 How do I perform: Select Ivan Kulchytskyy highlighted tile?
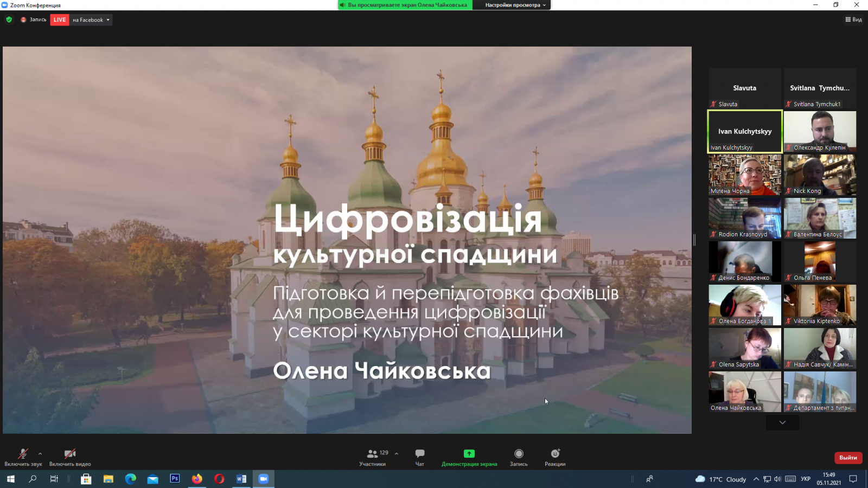[x=745, y=131]
